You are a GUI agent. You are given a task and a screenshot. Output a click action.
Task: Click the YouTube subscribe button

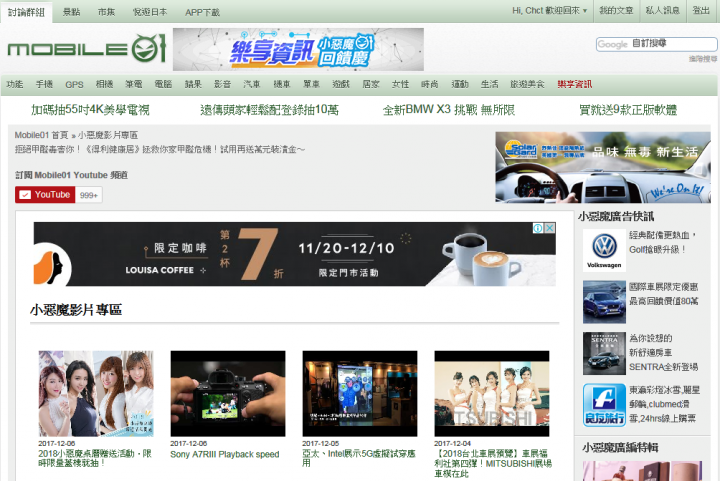[x=45, y=195]
